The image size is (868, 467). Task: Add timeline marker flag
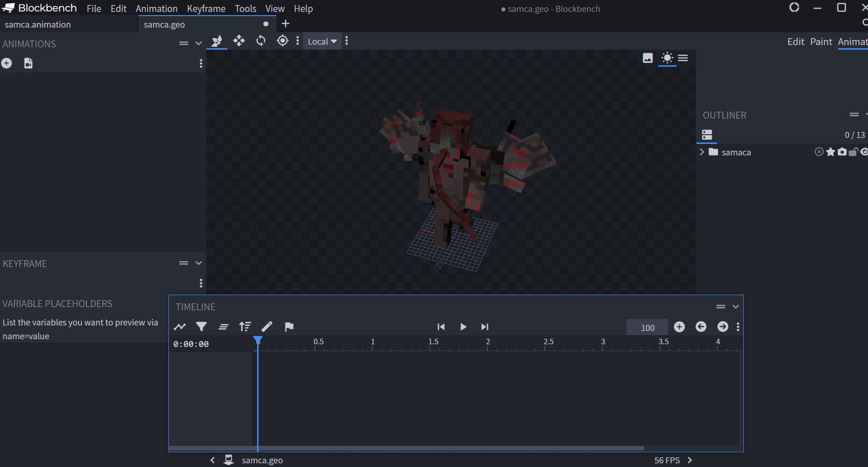click(289, 327)
